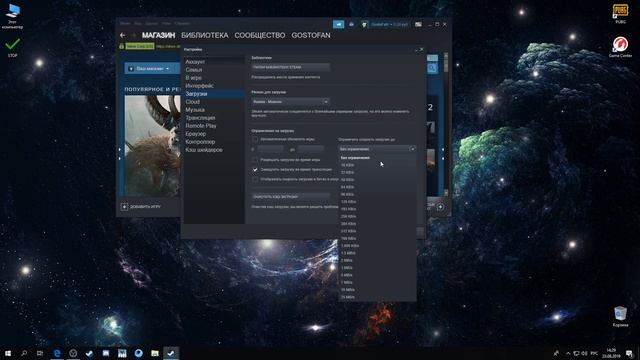640x360 pixels.
Task: Click the Очистить кэш загрузки button
Action: click(290, 197)
